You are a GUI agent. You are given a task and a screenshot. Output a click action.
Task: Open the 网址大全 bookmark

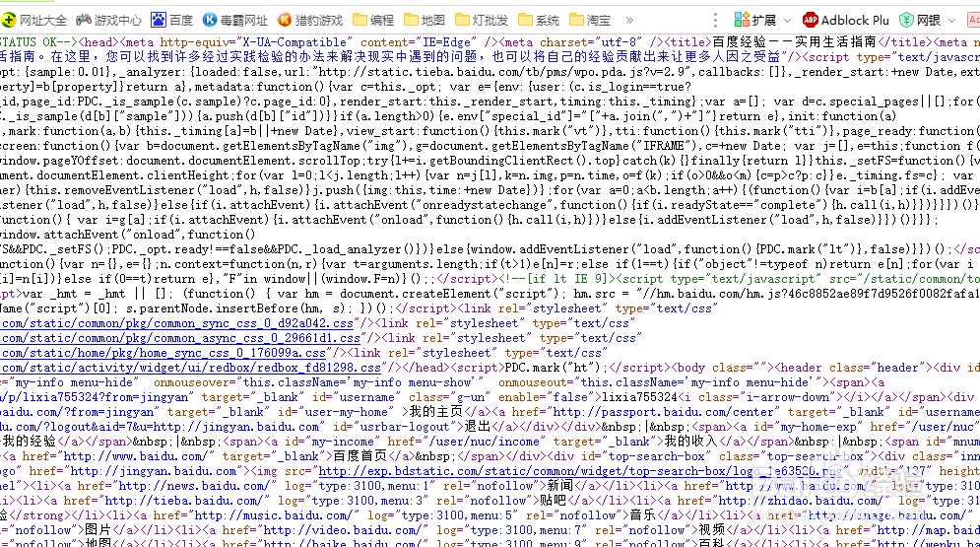click(x=34, y=20)
